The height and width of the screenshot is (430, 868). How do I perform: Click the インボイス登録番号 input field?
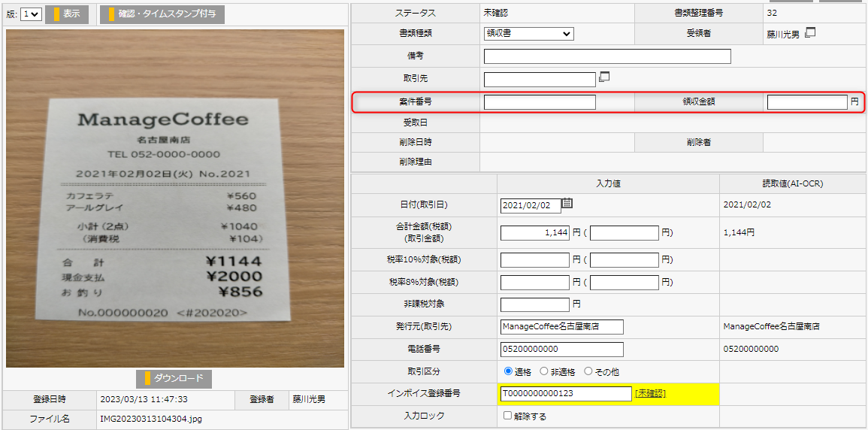pos(565,394)
